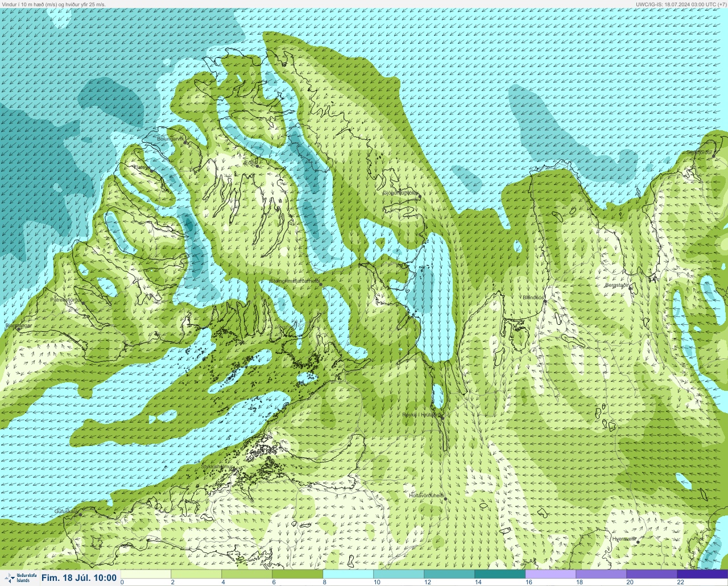Pick the 14–16 m/s dark teal legend swatch

pos(500,574)
